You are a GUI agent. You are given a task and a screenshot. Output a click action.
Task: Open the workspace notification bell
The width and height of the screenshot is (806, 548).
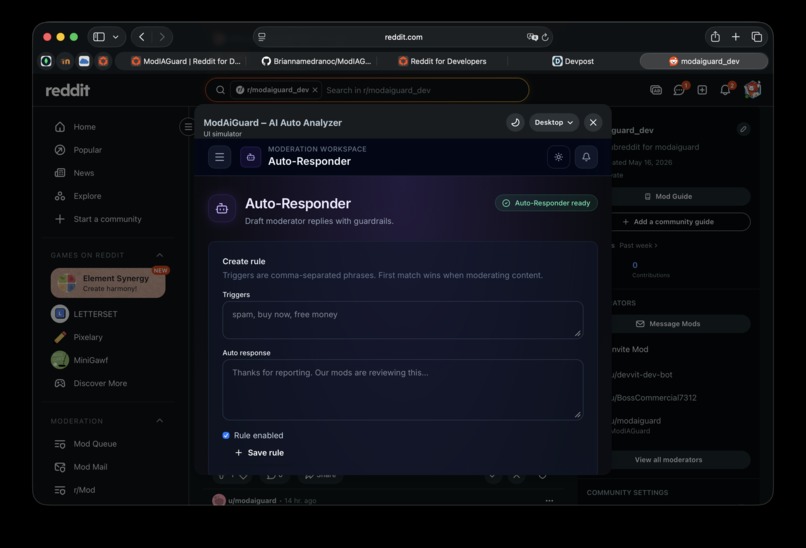586,157
